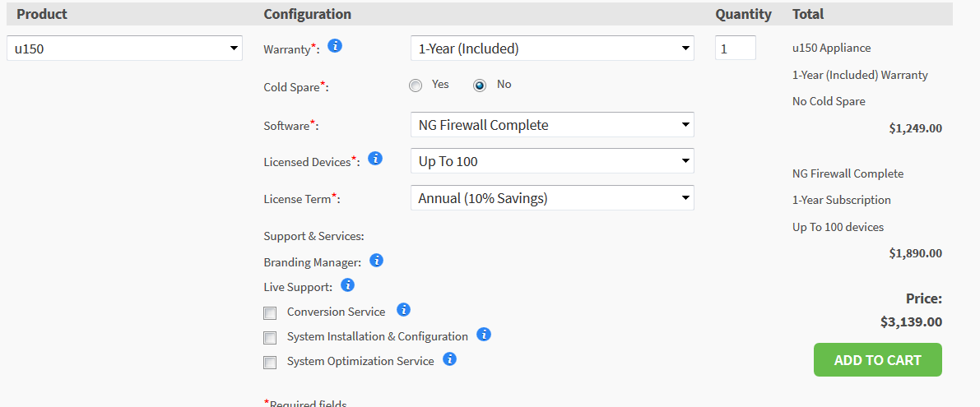Open Conversion Service info icon
Viewport: 980px width, 407px height.
[x=404, y=310]
